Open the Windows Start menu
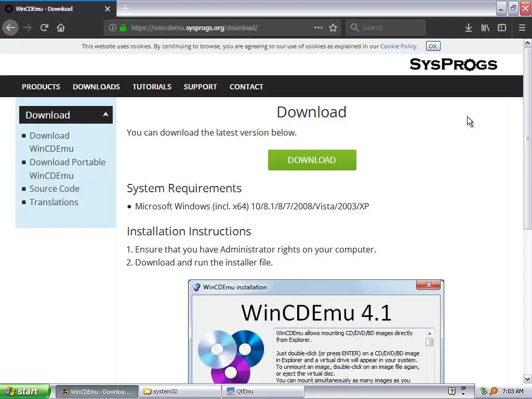The image size is (532, 399). click(25, 391)
